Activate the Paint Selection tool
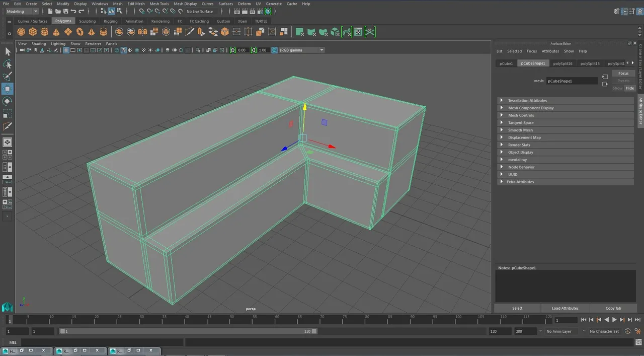Viewport: 644px width, 356px height. [8, 77]
